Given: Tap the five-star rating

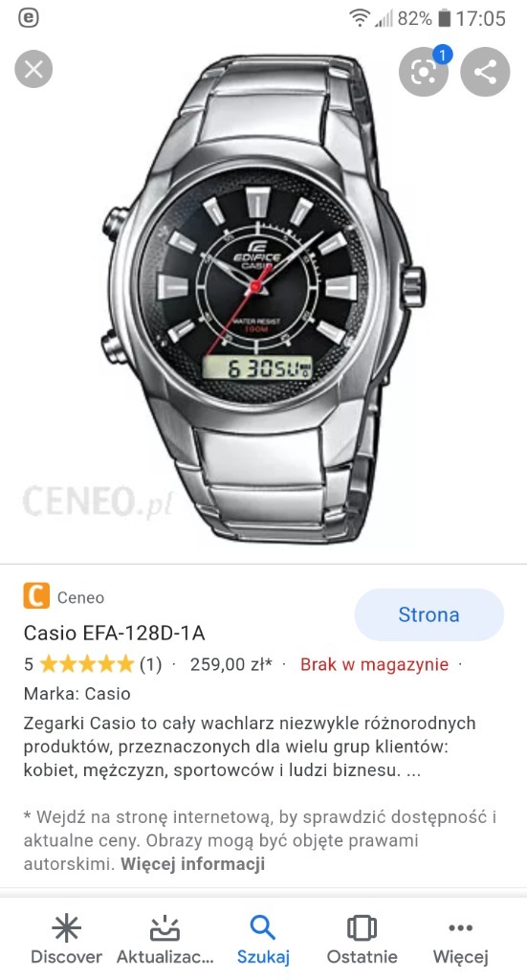Looking at the screenshot, I should click(x=86, y=664).
